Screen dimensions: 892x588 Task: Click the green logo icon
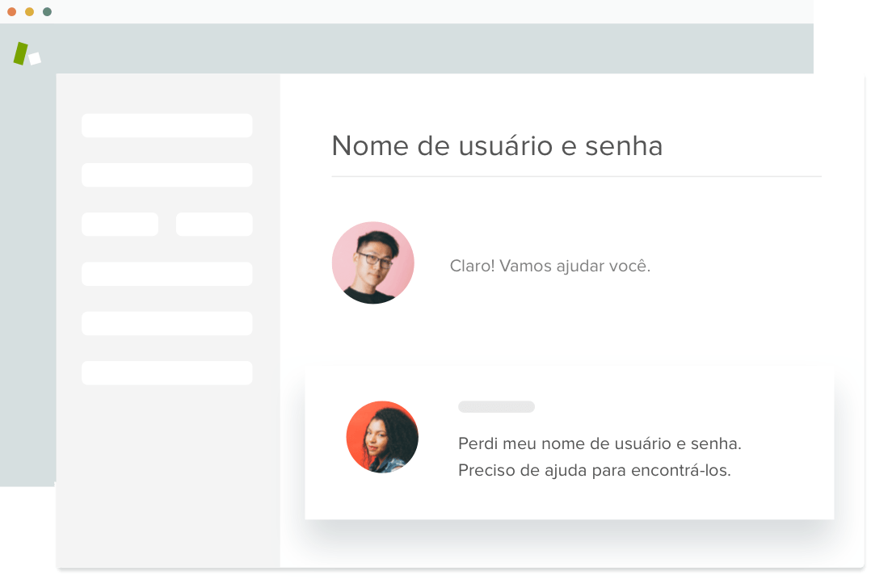click(21, 53)
